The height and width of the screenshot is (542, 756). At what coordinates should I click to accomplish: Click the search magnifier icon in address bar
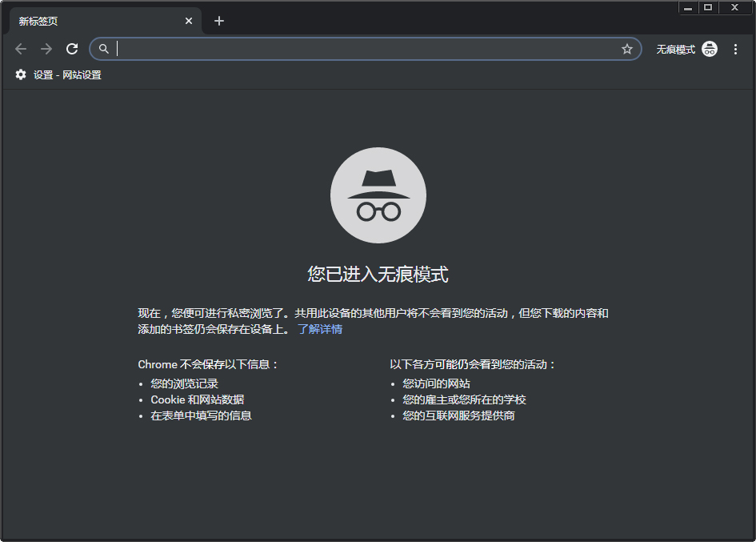[103, 49]
